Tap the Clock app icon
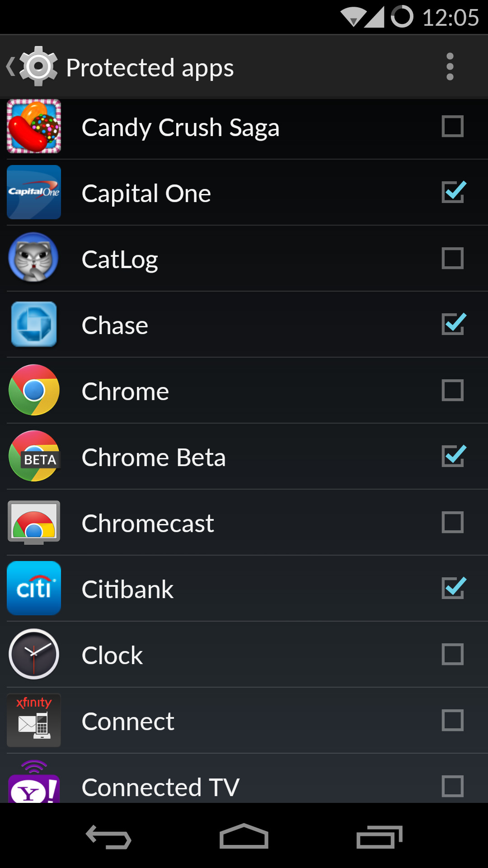The image size is (488, 868). point(34,654)
